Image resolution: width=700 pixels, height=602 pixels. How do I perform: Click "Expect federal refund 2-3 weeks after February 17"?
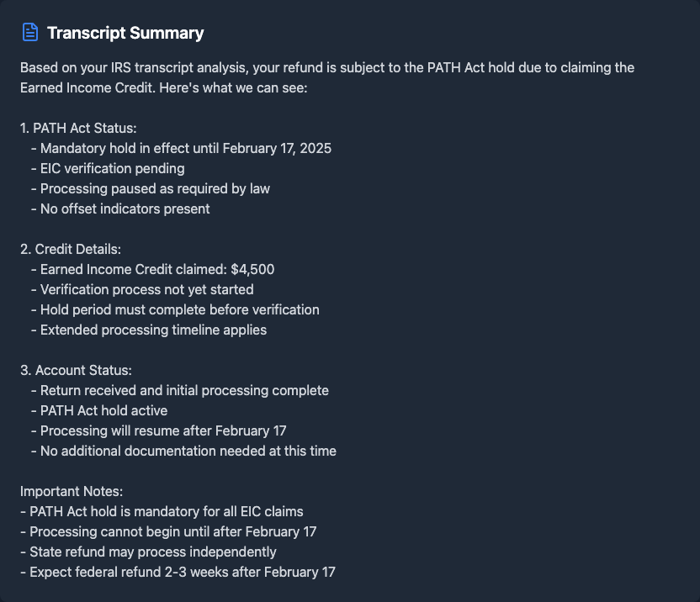pyautogui.click(x=182, y=572)
